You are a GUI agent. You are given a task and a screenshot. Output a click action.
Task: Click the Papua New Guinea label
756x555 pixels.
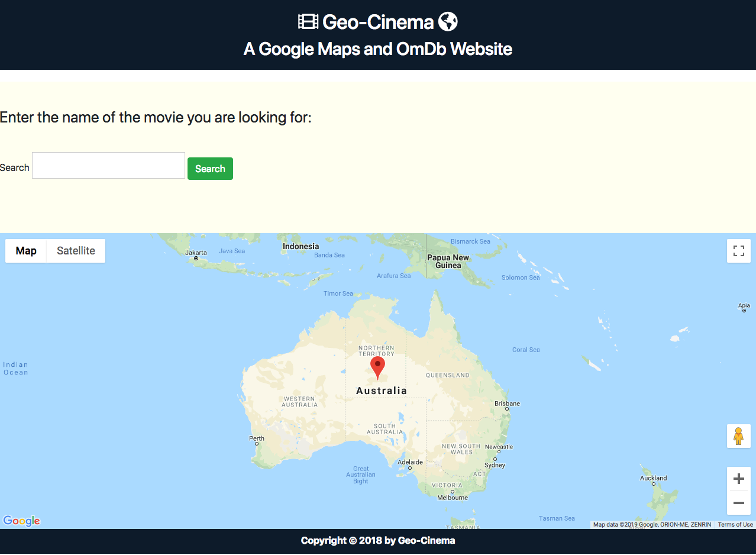(x=448, y=262)
